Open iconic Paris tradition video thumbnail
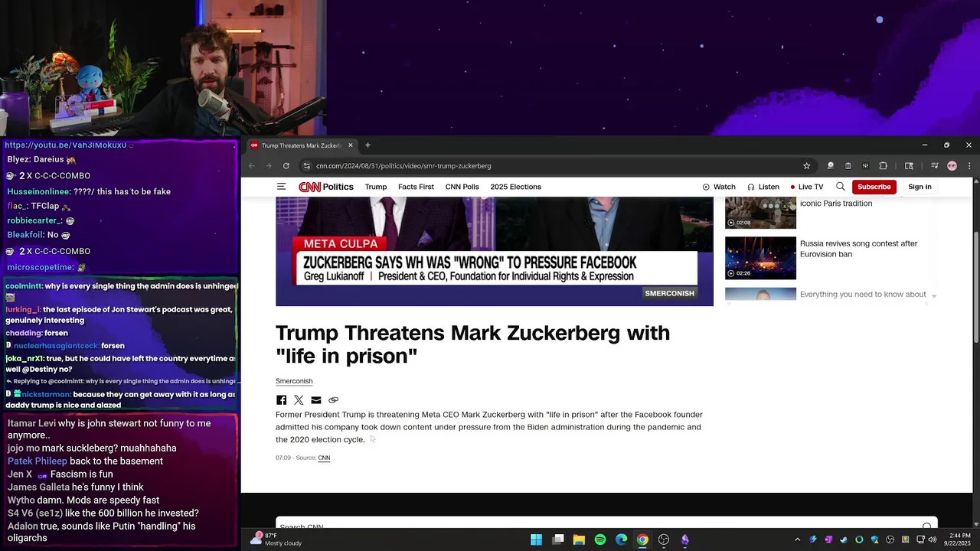This screenshot has height=551, width=980. (x=760, y=214)
